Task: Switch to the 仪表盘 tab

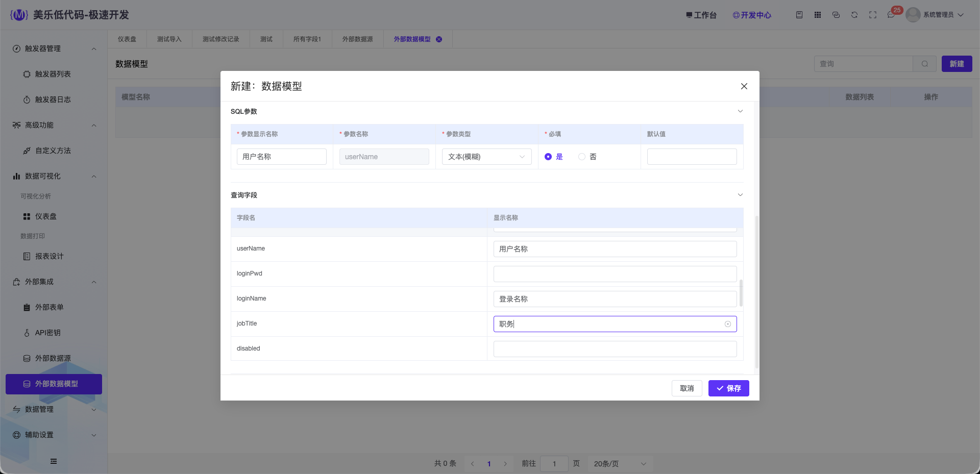Action: (127, 39)
